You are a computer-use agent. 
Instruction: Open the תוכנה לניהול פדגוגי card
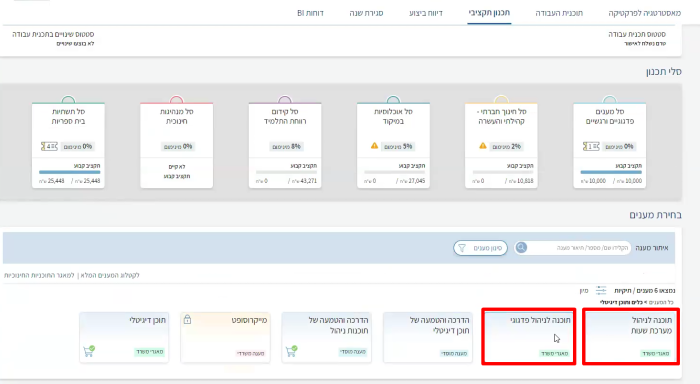coord(529,336)
